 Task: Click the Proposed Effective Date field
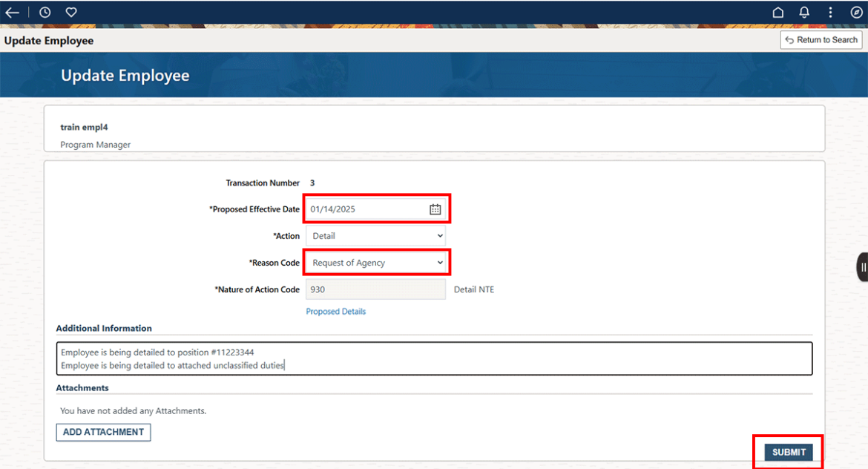click(x=364, y=209)
